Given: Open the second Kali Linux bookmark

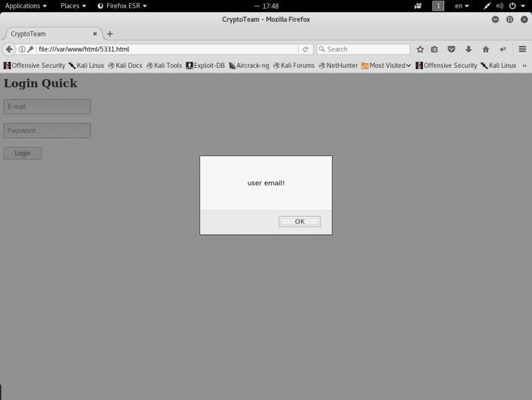Looking at the screenshot, I should tap(498, 65).
